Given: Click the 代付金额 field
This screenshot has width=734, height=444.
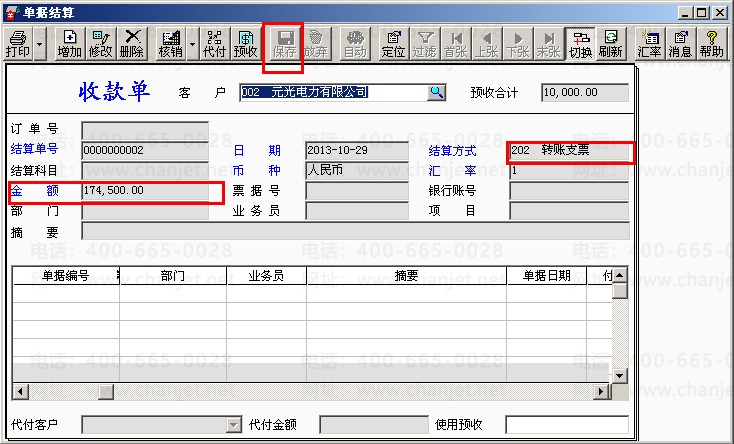Looking at the screenshot, I should pyautogui.click(x=374, y=425).
